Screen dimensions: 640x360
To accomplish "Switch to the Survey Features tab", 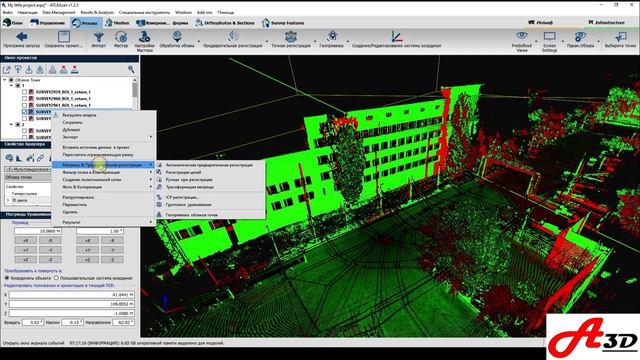I will [283, 23].
